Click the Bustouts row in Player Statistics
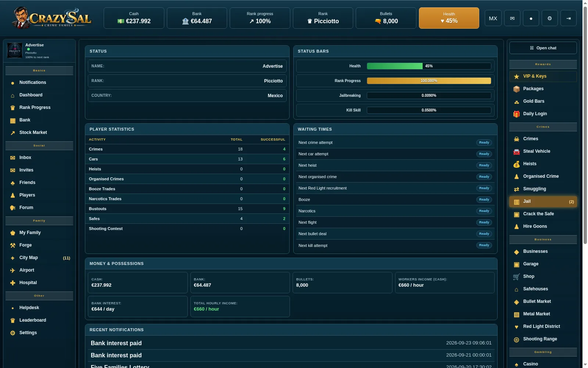 [187, 209]
